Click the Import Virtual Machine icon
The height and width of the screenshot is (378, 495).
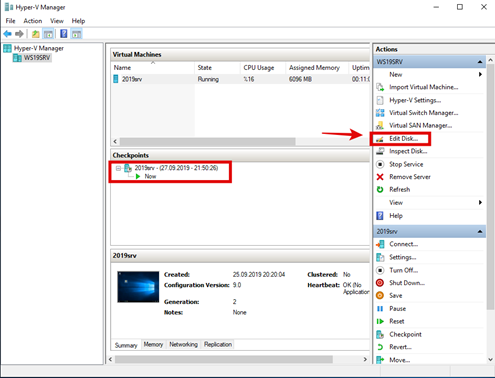[x=380, y=87]
